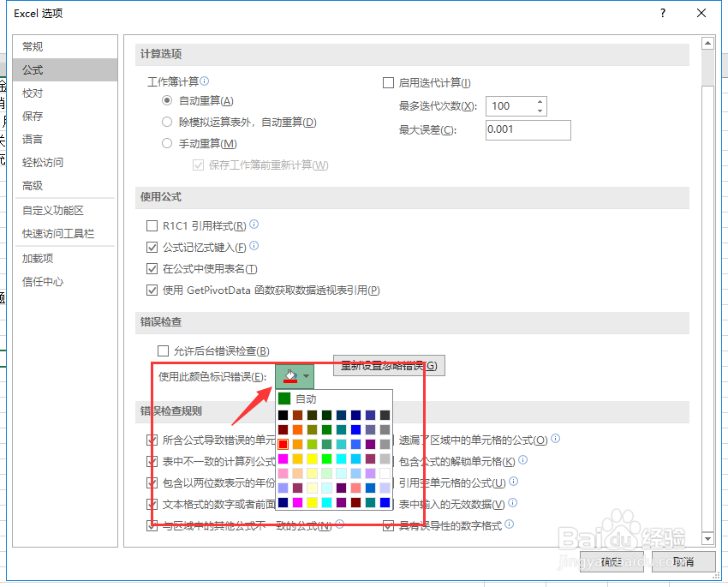Open 快速访问工具栏 category
Viewport: 728px width, 587px height.
click(65, 234)
